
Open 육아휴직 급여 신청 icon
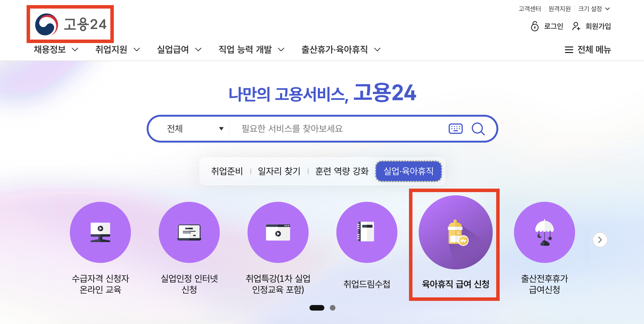click(455, 232)
